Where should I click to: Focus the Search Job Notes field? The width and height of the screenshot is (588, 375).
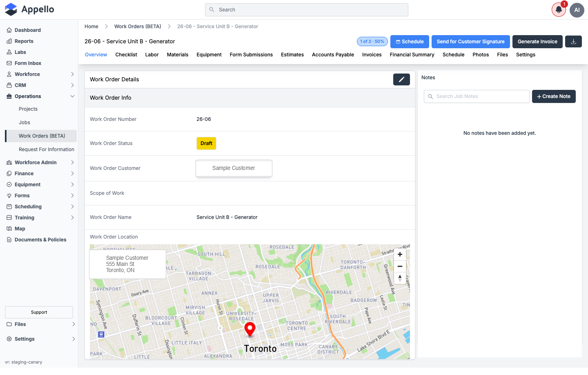477,96
